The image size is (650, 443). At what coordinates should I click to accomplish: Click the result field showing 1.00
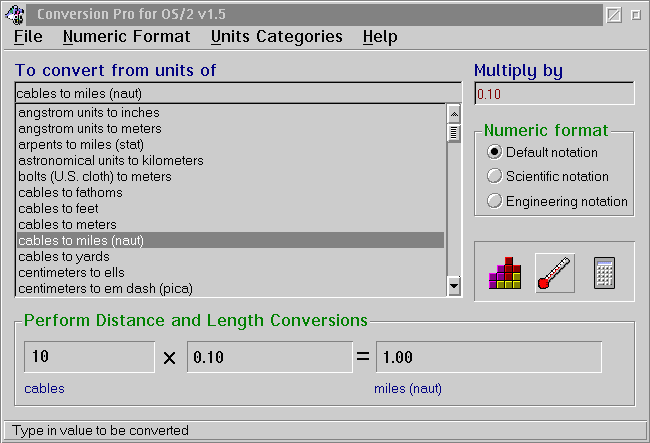[489, 357]
